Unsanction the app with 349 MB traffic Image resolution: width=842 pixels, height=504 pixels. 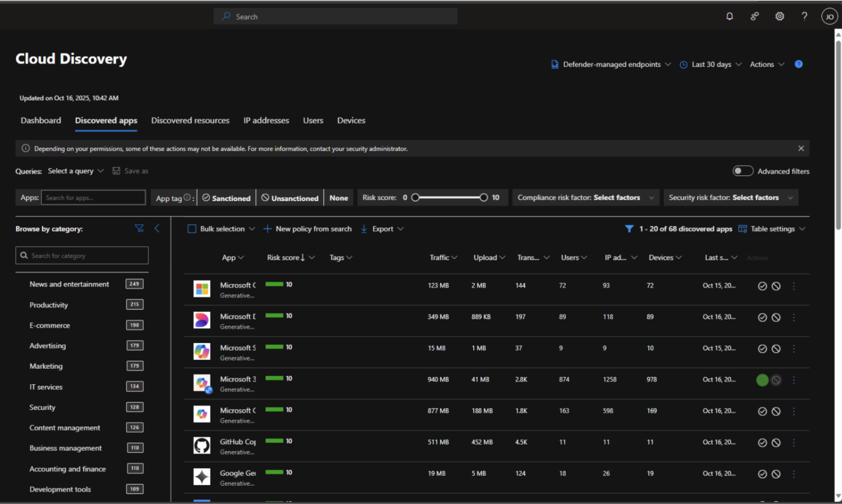(776, 318)
